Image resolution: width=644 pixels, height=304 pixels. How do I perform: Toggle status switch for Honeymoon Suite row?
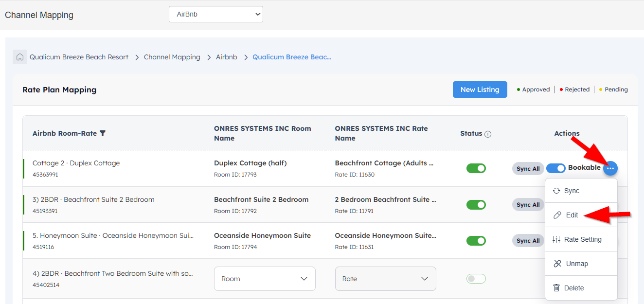pos(476,241)
